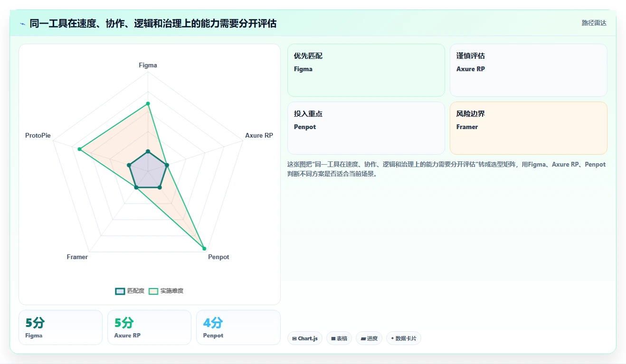Open the 投入重点 Penpot card

[366, 128]
